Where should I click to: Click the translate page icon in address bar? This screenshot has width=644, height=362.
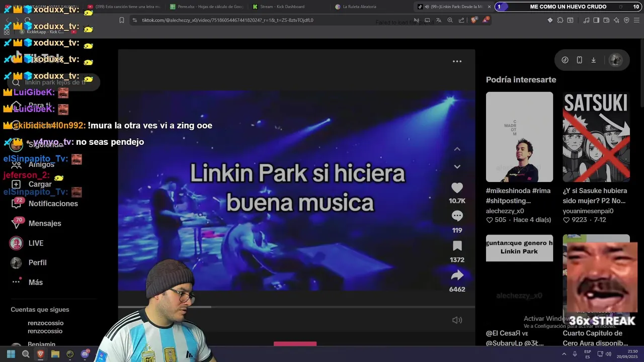click(439, 20)
